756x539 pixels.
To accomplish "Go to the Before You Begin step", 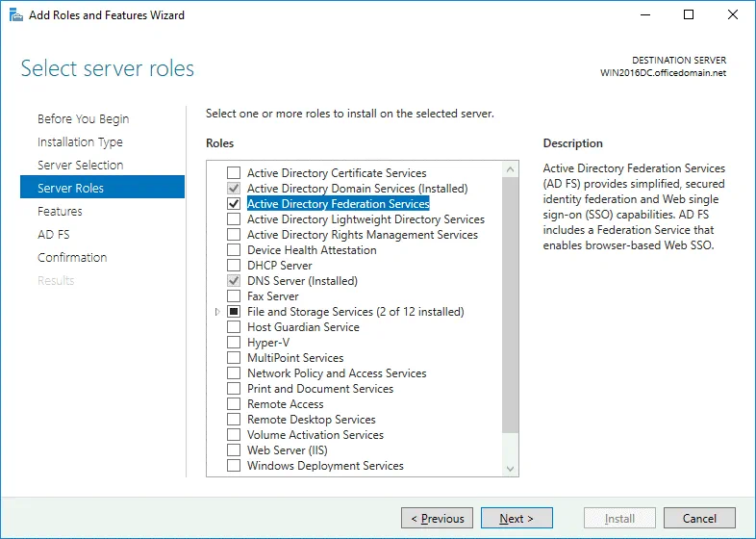I will [x=83, y=119].
